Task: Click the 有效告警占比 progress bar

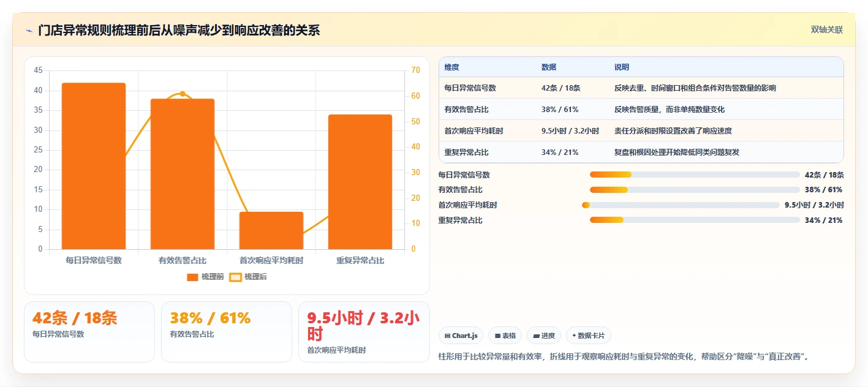Action: [695, 190]
